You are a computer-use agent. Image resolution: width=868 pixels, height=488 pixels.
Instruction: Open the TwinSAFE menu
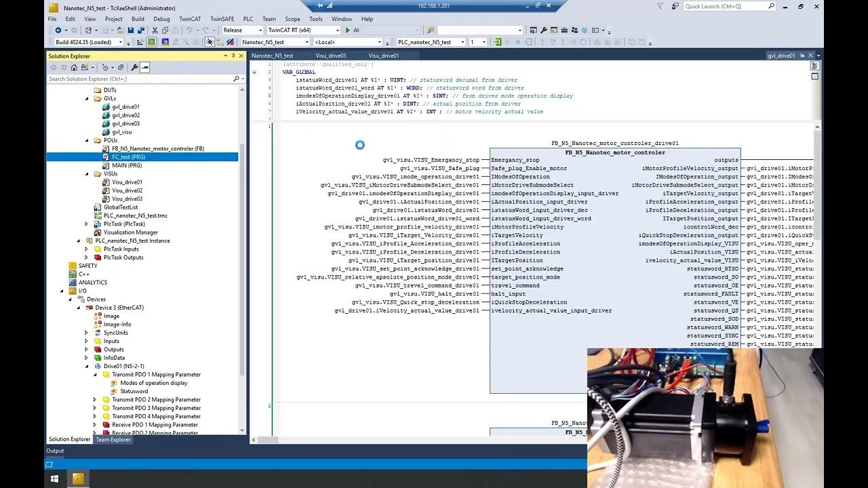[222, 19]
